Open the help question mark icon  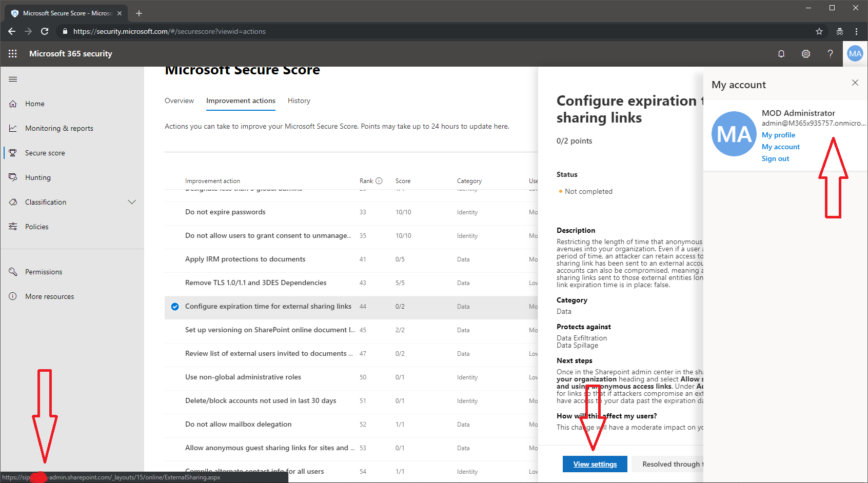830,54
